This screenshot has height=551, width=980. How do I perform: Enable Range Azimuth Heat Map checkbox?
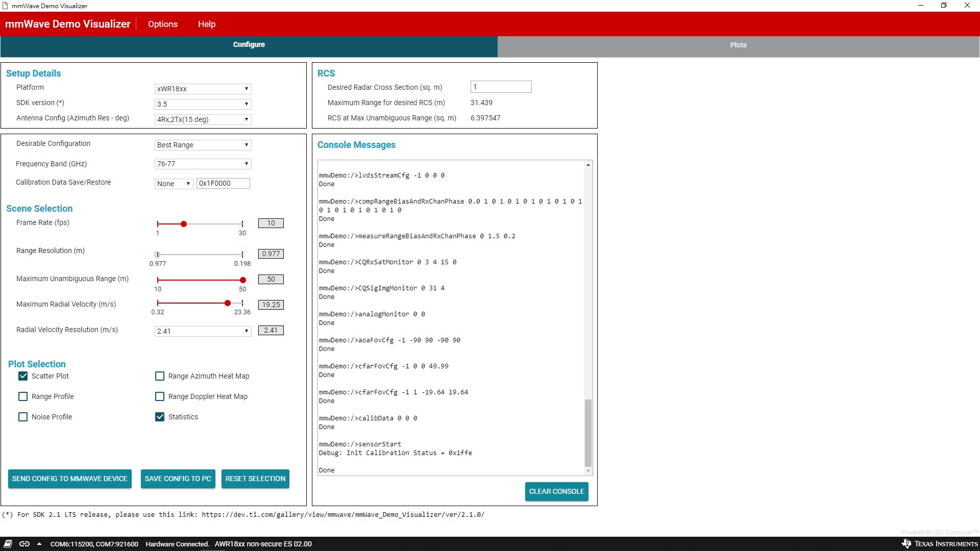tap(160, 376)
